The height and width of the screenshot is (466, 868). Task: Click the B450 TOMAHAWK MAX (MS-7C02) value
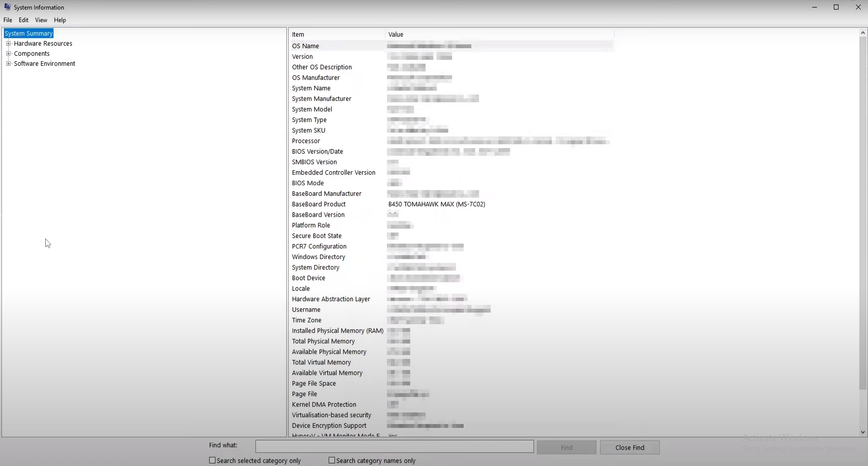click(437, 205)
